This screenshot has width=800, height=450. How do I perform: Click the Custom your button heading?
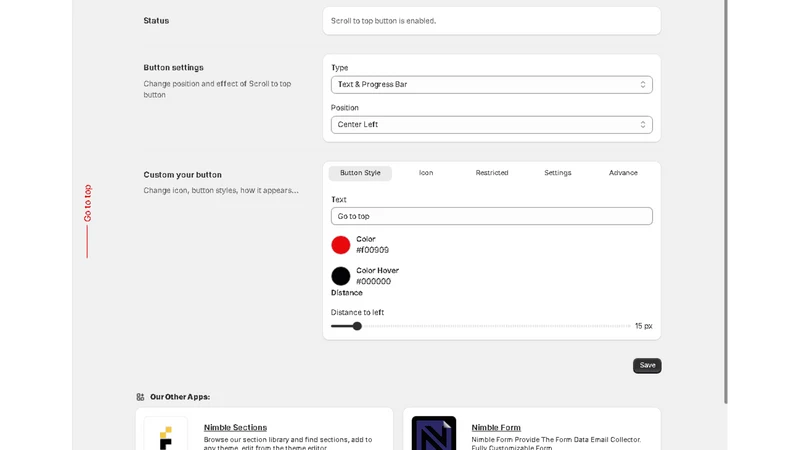[183, 174]
